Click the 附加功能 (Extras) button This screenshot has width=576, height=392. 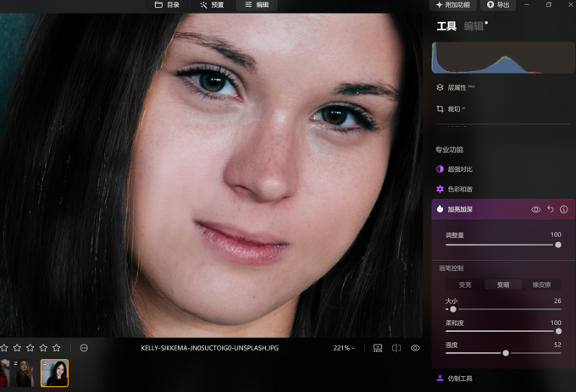click(x=452, y=5)
